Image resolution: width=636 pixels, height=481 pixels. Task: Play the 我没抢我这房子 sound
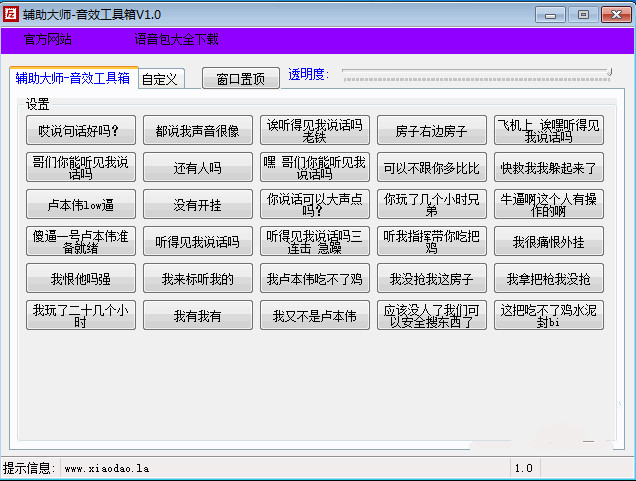(432, 278)
